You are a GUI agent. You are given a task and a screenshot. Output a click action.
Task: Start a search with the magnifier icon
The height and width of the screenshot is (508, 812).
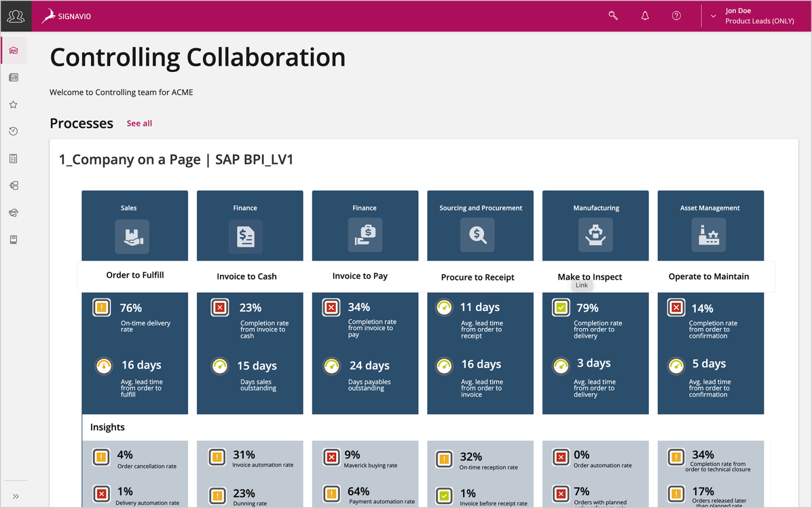click(613, 15)
